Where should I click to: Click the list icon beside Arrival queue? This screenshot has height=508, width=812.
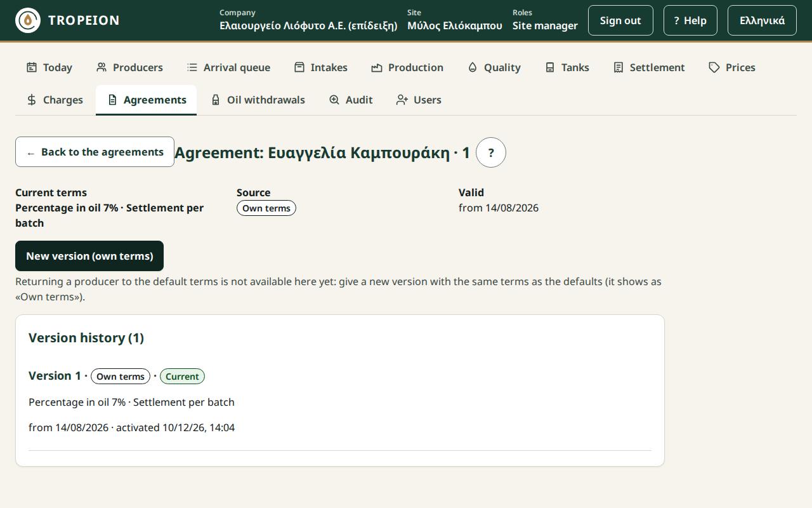(x=192, y=67)
